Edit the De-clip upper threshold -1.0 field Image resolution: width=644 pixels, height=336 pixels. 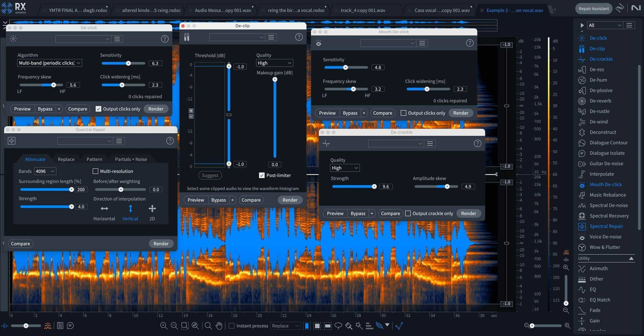(240, 67)
